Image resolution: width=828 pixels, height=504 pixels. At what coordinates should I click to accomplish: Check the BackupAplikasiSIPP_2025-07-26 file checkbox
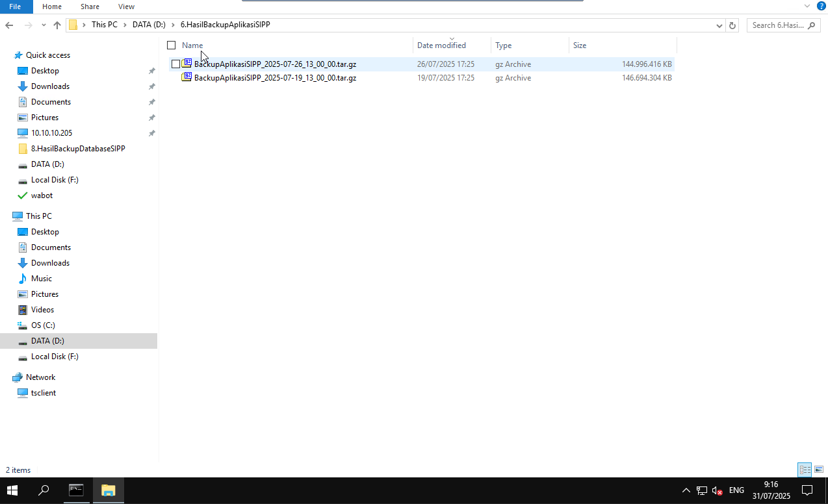point(175,64)
